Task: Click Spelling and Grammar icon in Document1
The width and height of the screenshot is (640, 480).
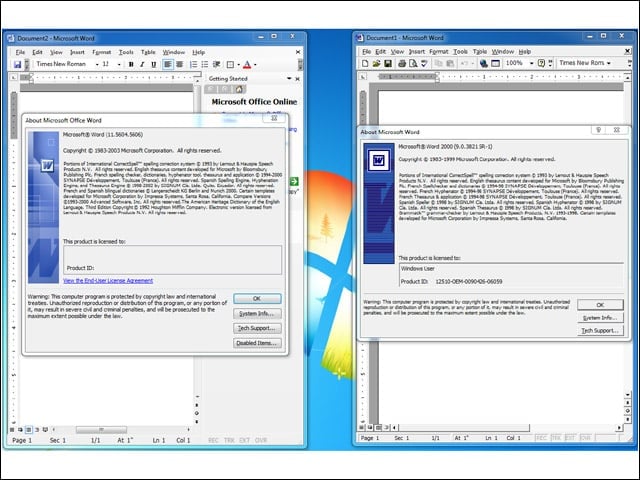Action: point(424,63)
